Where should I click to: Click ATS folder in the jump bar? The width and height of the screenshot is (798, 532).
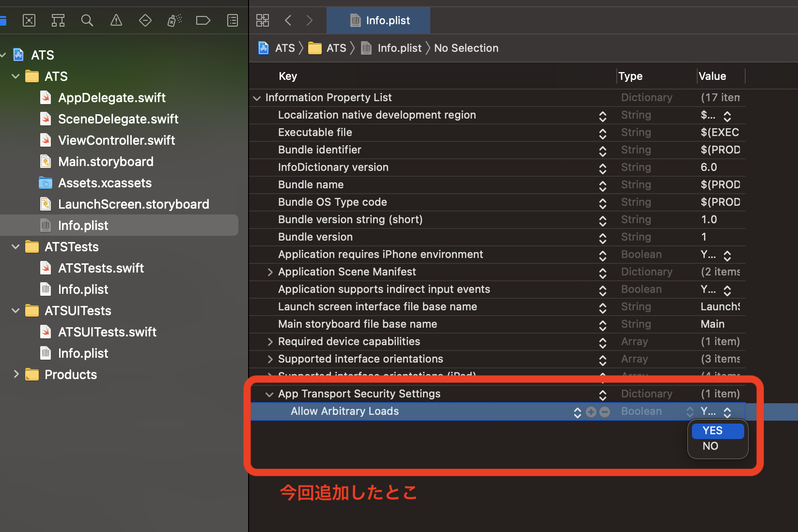(x=328, y=48)
